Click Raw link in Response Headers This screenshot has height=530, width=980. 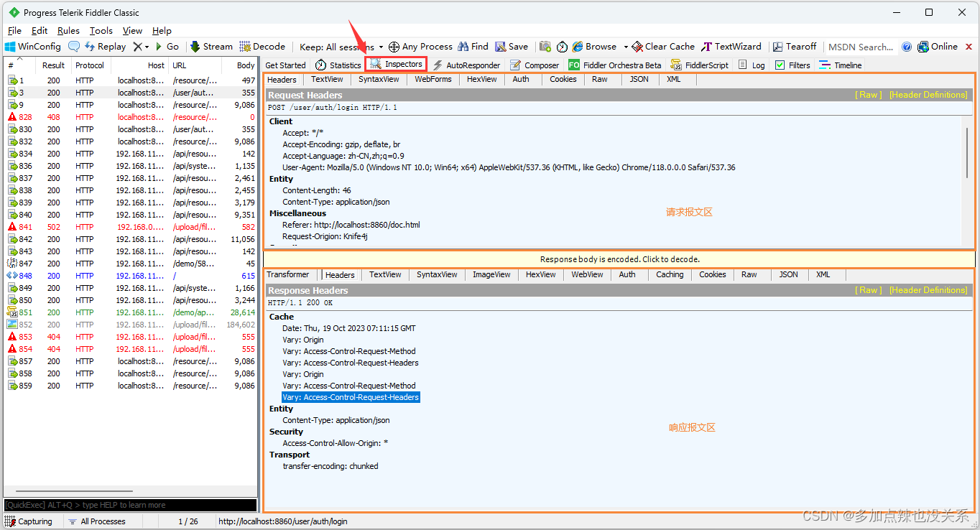[x=869, y=290]
